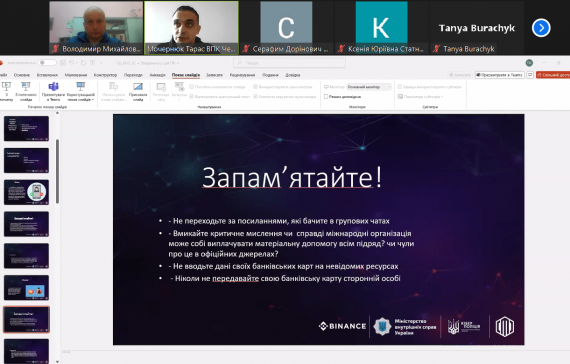The image size is (570, 364).
Task: Click the Undo arrow icon
Action: (72, 63)
